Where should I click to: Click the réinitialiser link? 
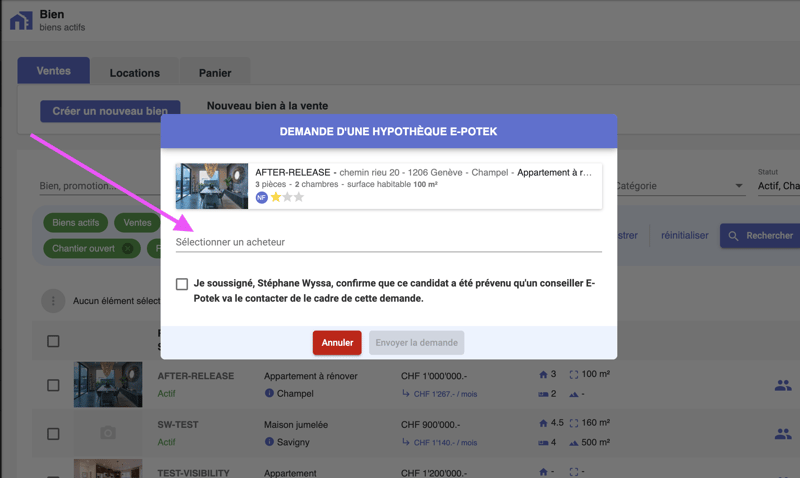pyautogui.click(x=685, y=236)
